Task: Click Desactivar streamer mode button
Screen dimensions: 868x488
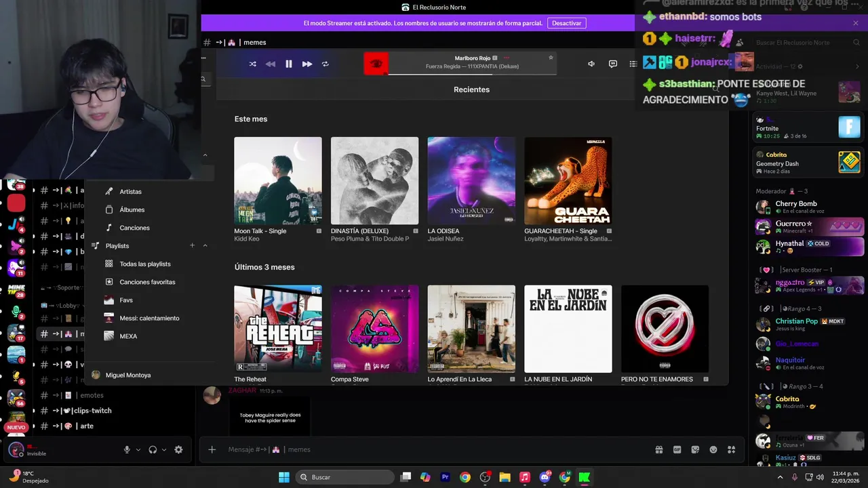Action: click(x=566, y=23)
